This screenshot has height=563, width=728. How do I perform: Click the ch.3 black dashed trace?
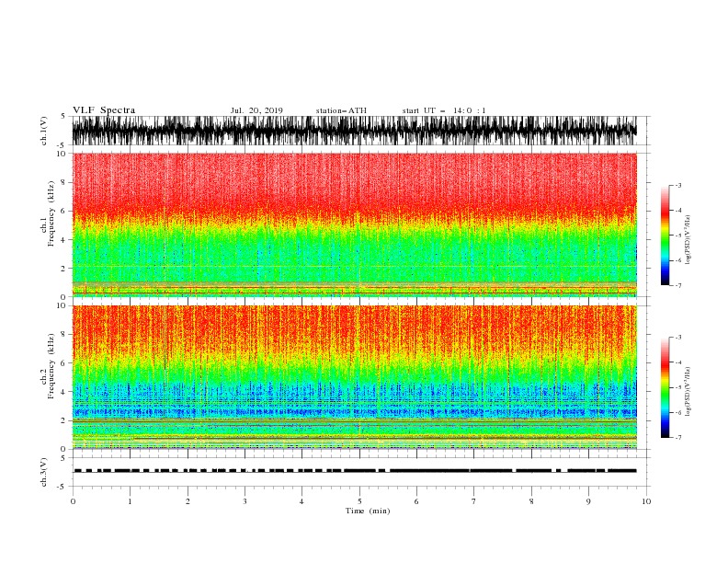point(354,471)
